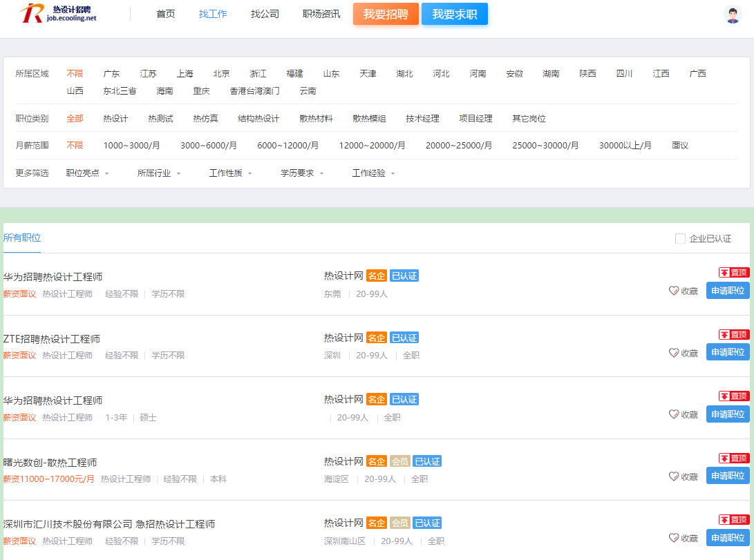Apply to the 深圳市汇川 job via 申请职位
Image resolution: width=754 pixels, height=560 pixels.
[x=728, y=538]
